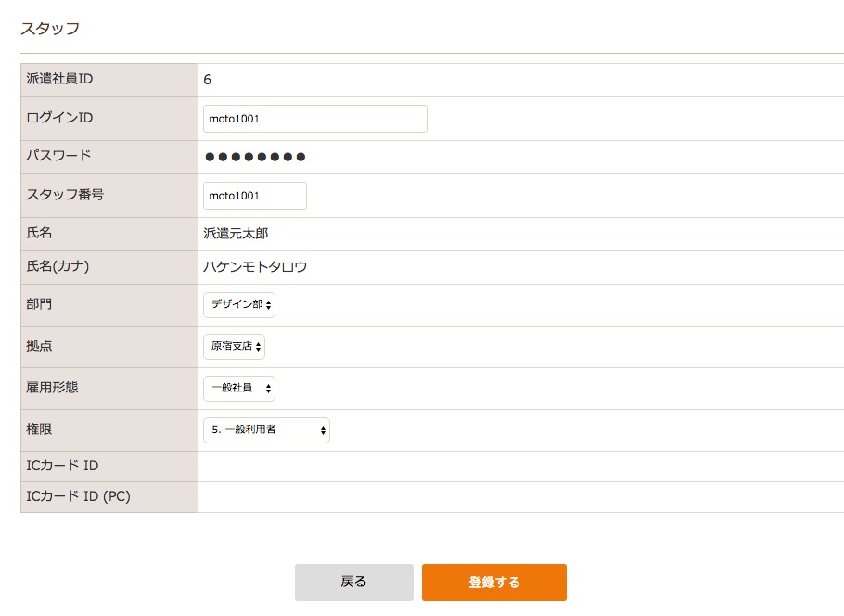The width and height of the screenshot is (844, 616).
Task: Open the 拠点 原宿支店 dropdown
Action: pos(234,346)
